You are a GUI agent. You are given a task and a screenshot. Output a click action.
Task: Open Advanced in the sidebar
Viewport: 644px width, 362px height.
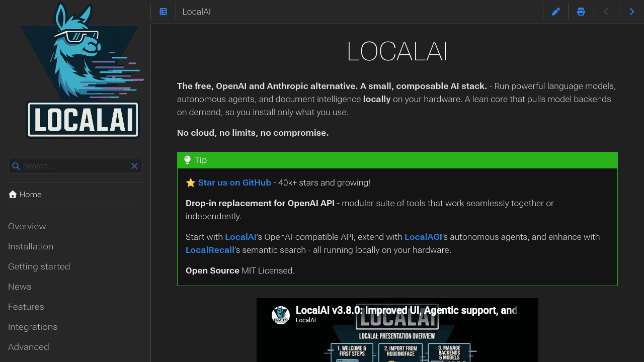click(x=29, y=347)
